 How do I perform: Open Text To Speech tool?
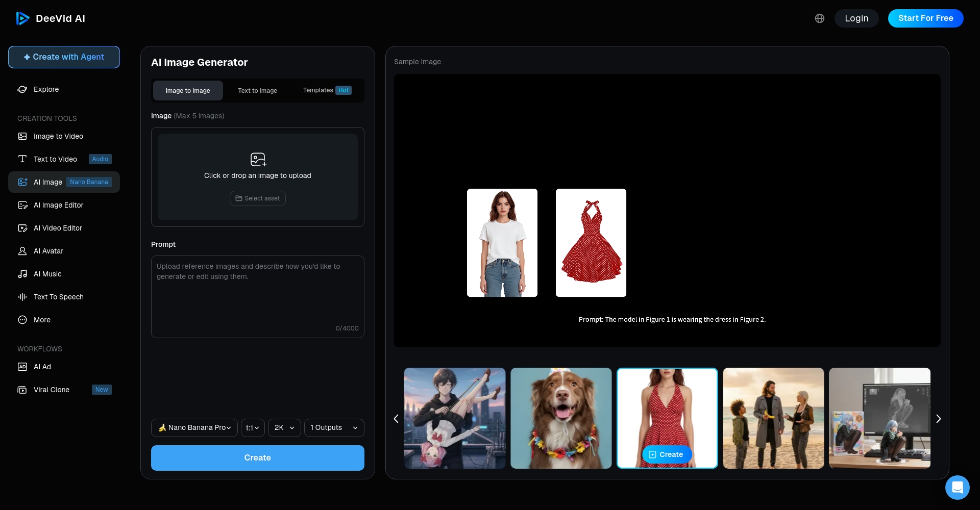click(58, 297)
